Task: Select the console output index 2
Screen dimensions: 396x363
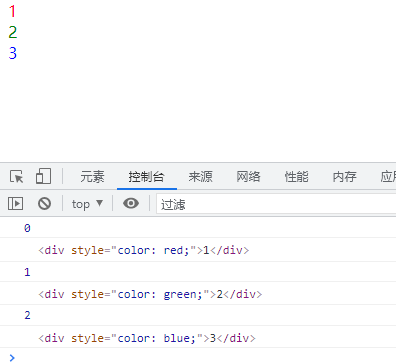Action: [27, 315]
